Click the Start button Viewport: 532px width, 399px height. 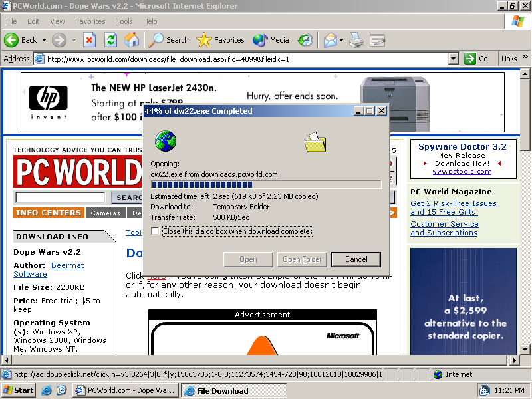tap(19, 390)
